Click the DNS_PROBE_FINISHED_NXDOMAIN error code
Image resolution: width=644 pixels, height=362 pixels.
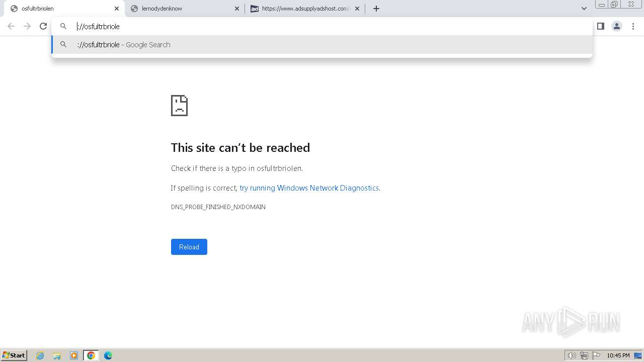click(218, 207)
